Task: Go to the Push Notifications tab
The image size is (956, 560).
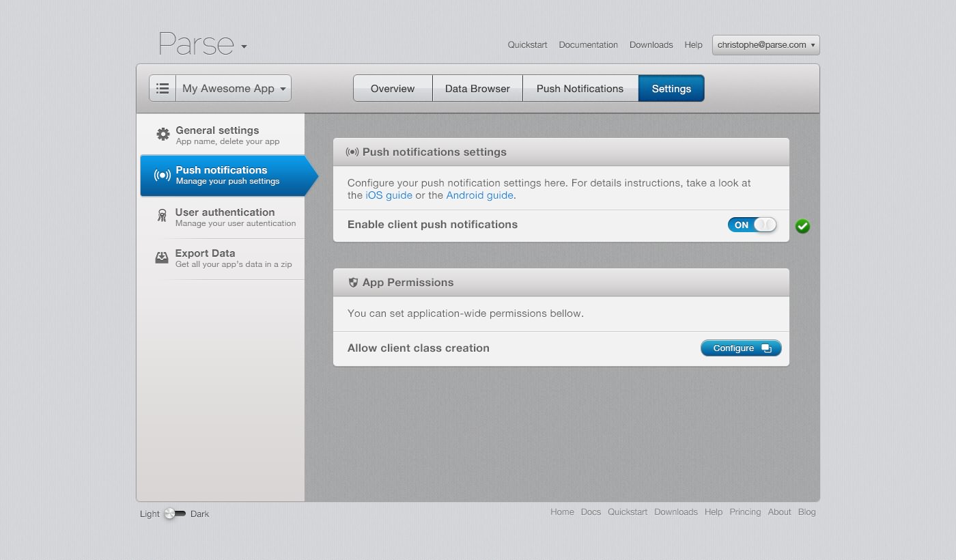Action: (x=580, y=88)
